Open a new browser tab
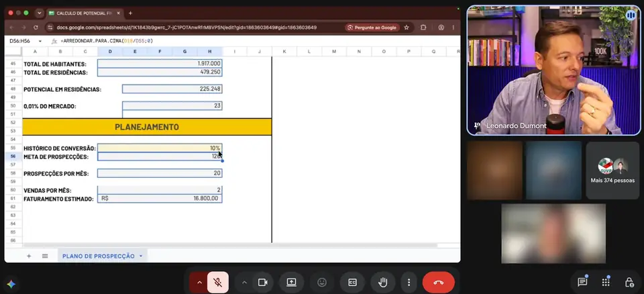 click(x=130, y=13)
